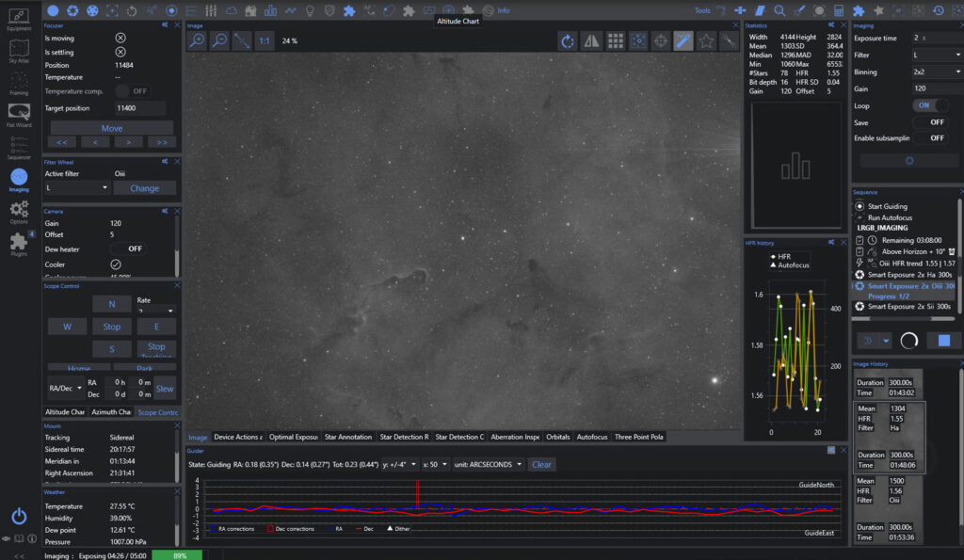Screen dimensions: 964x560
Task: Switch to Star Annotation tab
Action: [348, 437]
